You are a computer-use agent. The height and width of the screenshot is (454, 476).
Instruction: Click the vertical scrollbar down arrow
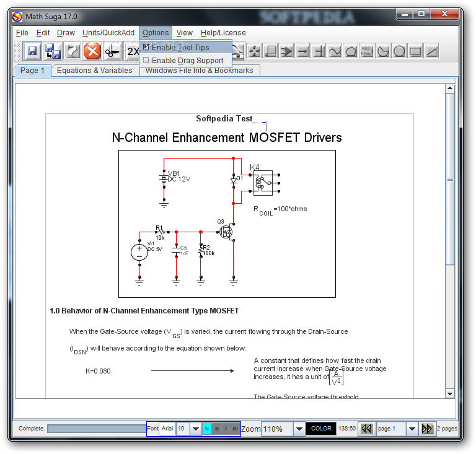coord(450,394)
